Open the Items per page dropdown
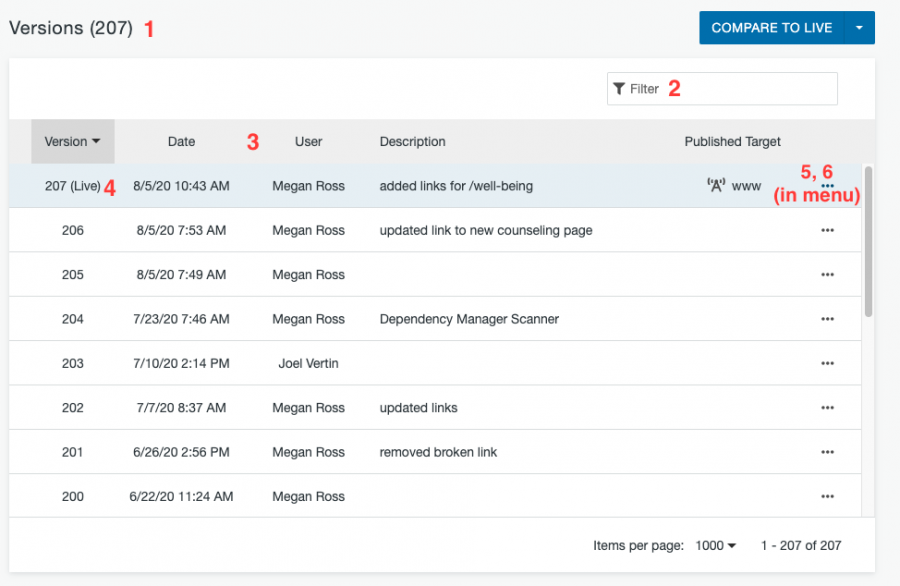Screen dimensions: 900x586 (715, 545)
